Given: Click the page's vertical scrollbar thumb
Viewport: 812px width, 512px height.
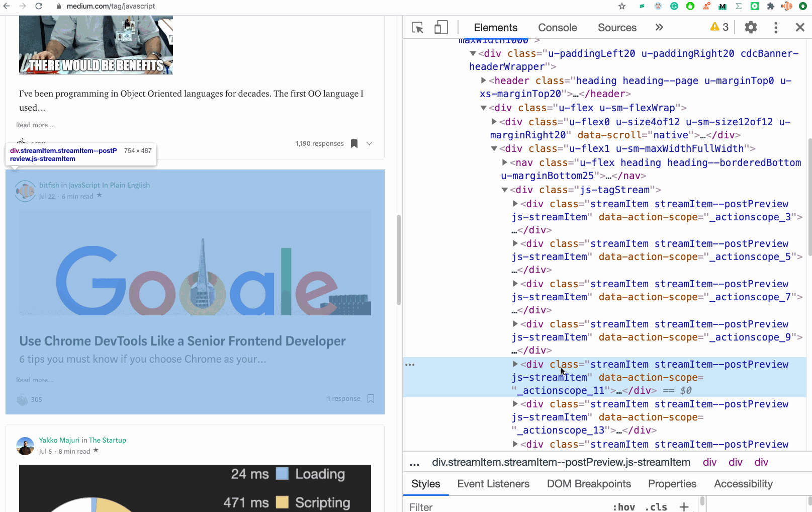Looking at the screenshot, I should [x=399, y=260].
